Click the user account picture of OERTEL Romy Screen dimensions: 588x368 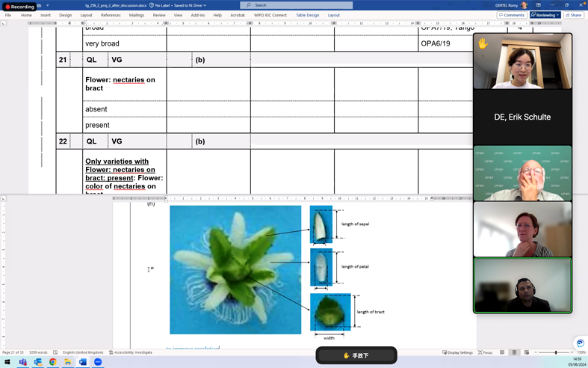tap(524, 5)
